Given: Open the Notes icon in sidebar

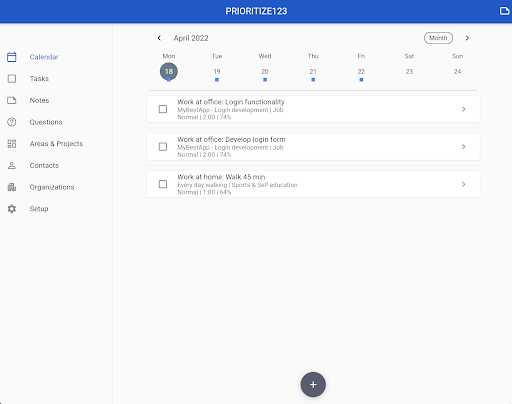Looking at the screenshot, I should [12, 100].
